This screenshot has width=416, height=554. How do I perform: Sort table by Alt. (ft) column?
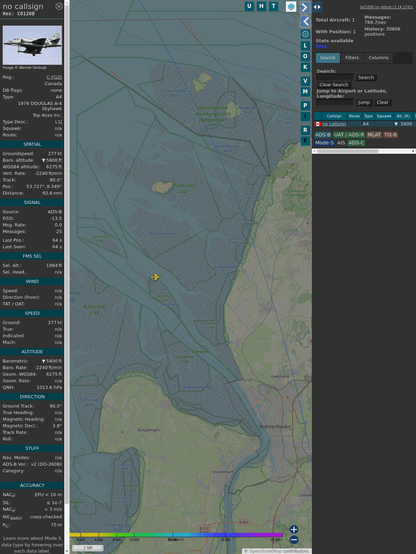tap(403, 116)
